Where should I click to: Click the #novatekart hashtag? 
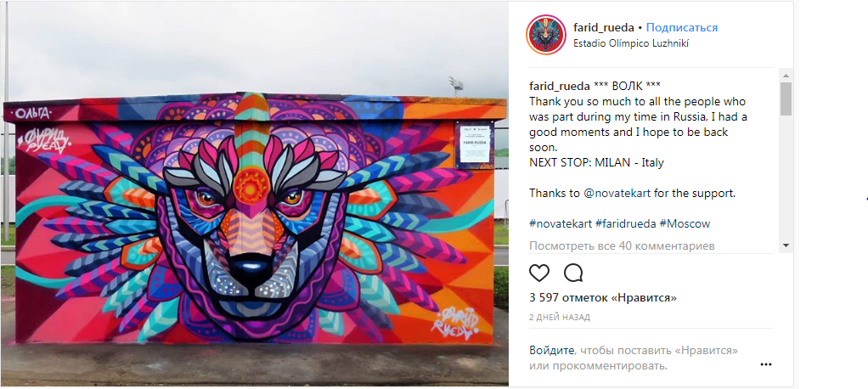point(561,223)
